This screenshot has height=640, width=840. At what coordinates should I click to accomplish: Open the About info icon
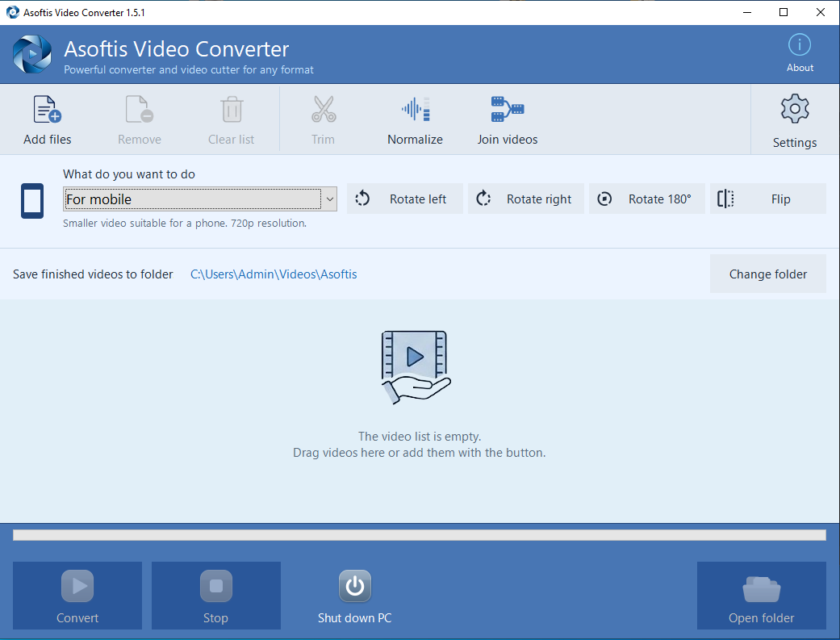800,45
